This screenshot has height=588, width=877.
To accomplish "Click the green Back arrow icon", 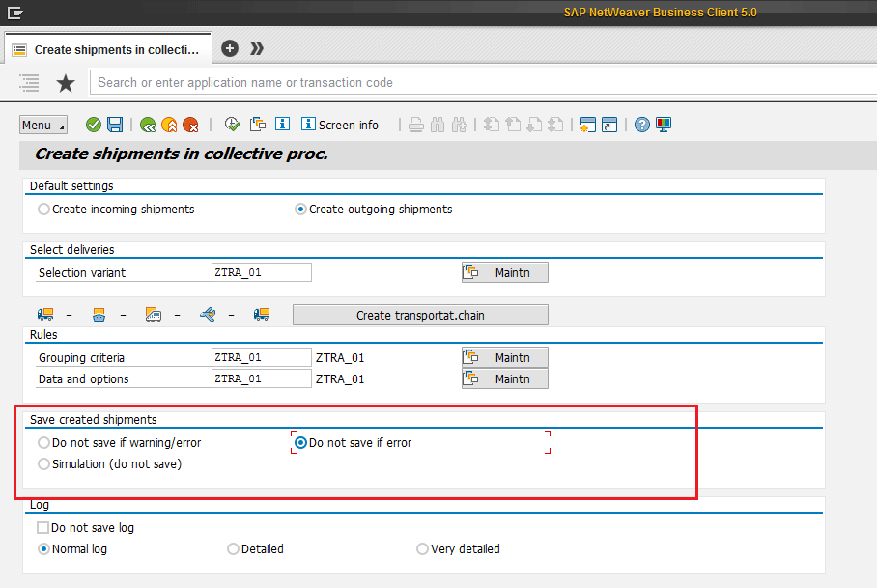I will click(x=148, y=125).
